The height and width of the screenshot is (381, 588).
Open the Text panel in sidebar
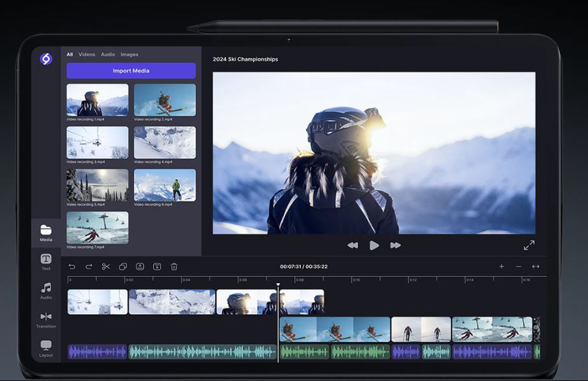[x=46, y=262]
